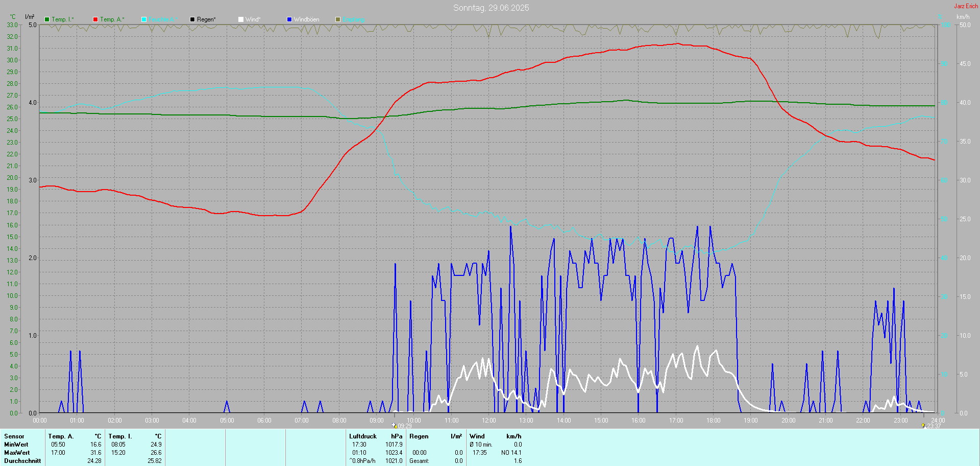
Task: Click the indoor average value '25.82'
Action: click(x=155, y=461)
